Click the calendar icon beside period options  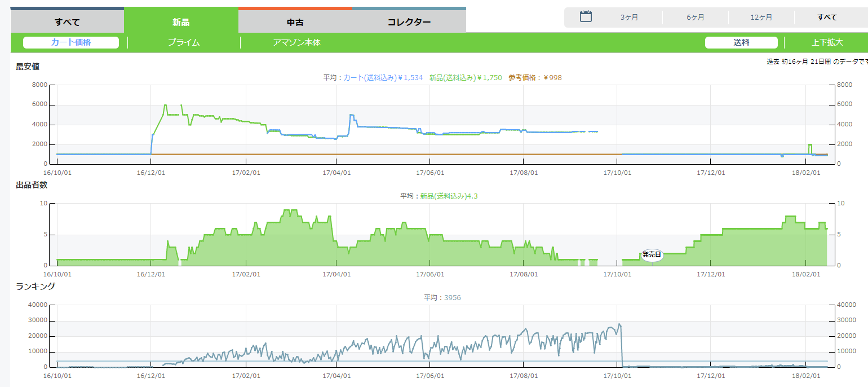pyautogui.click(x=586, y=17)
